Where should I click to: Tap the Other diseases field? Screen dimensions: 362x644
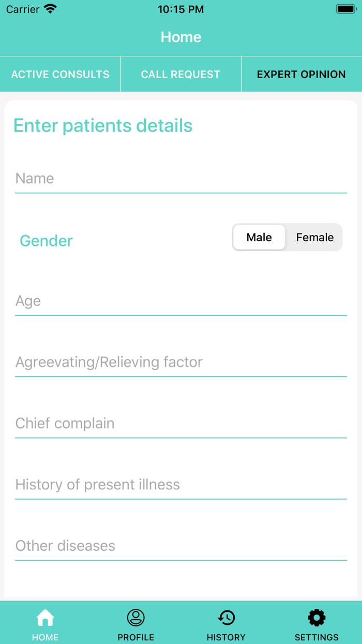[181, 546]
